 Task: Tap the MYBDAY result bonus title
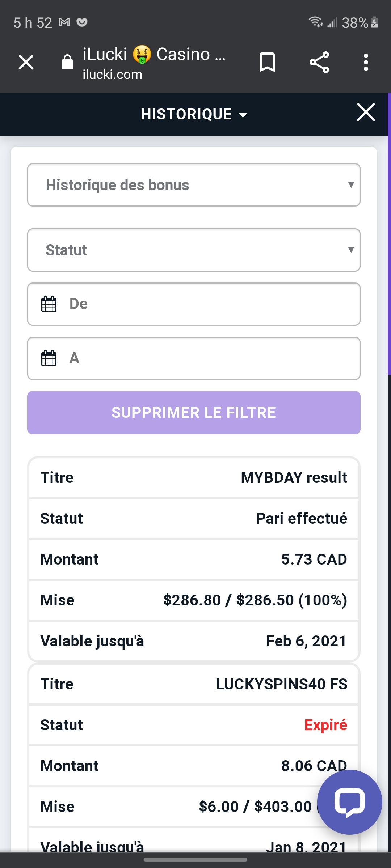[x=294, y=477]
